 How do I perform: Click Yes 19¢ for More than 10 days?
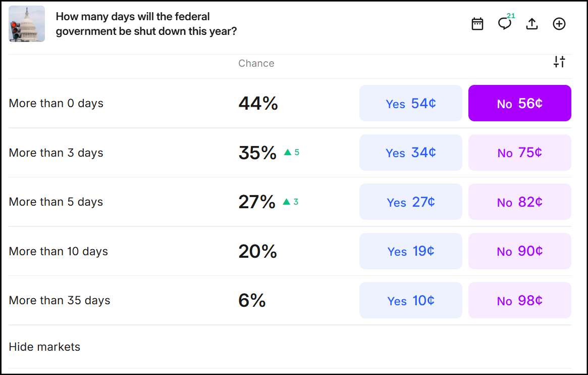click(x=410, y=251)
